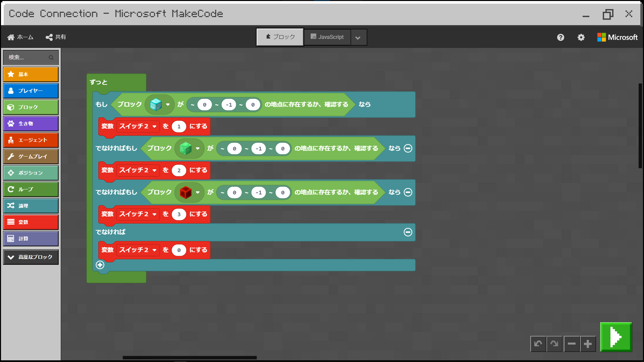Open diamond block dropdown arrow
The width and height of the screenshot is (644, 362).
[168, 105]
